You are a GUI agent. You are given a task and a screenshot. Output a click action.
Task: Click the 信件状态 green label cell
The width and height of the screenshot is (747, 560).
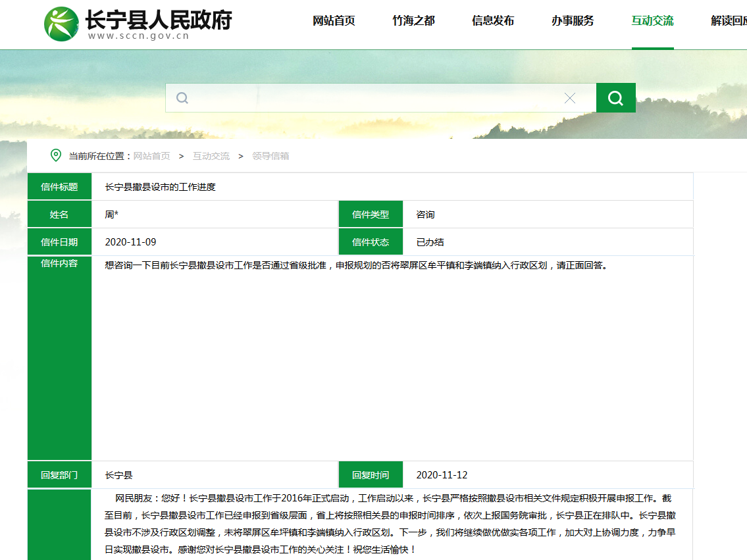pos(371,242)
